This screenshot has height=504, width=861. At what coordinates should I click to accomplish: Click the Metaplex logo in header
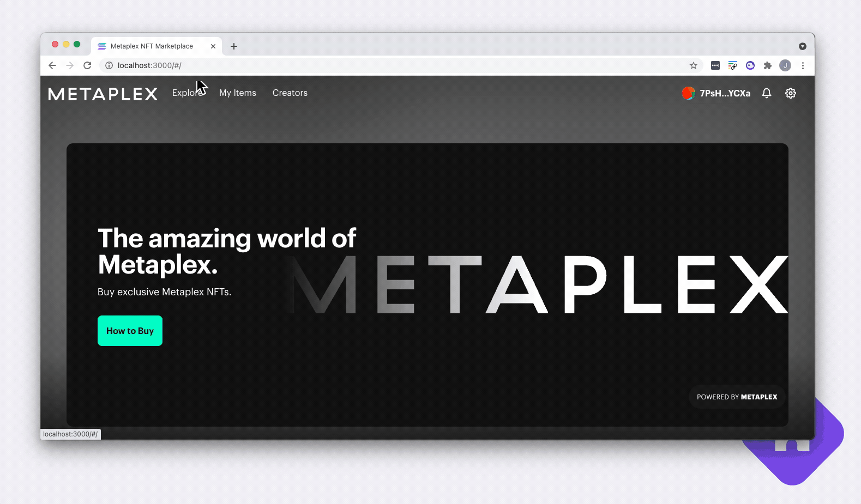[x=103, y=94]
